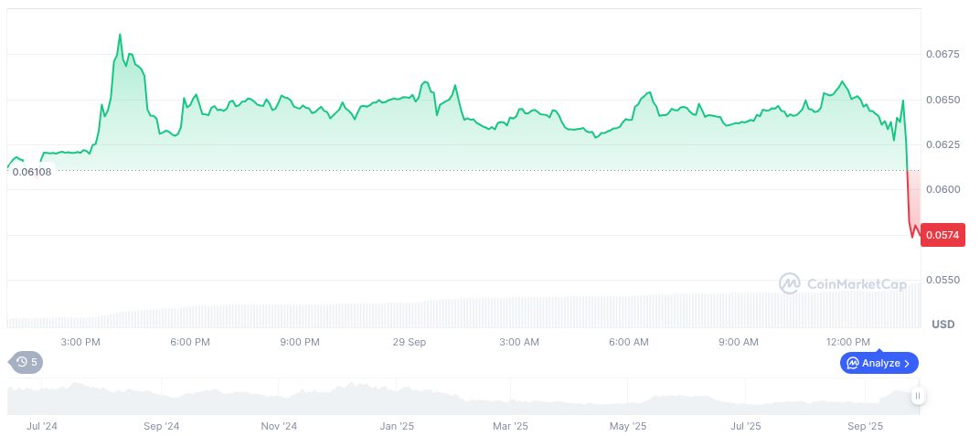The width and height of the screenshot is (980, 436).
Task: Click the 0.0550 price axis label
Action: [943, 280]
